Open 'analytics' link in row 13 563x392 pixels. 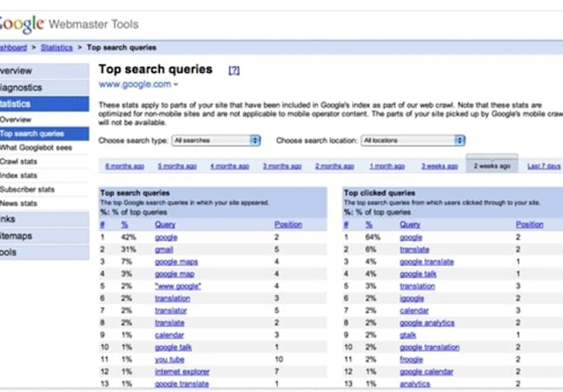click(x=415, y=384)
